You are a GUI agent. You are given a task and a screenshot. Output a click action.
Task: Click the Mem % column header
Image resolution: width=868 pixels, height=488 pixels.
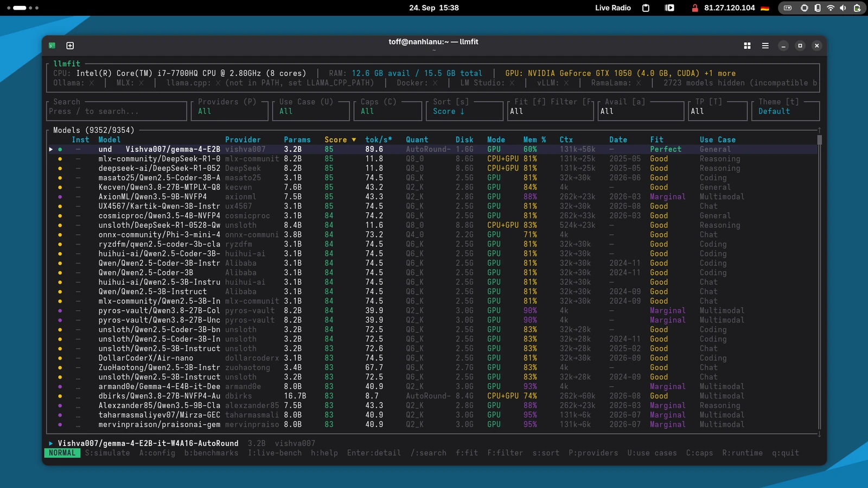535,140
